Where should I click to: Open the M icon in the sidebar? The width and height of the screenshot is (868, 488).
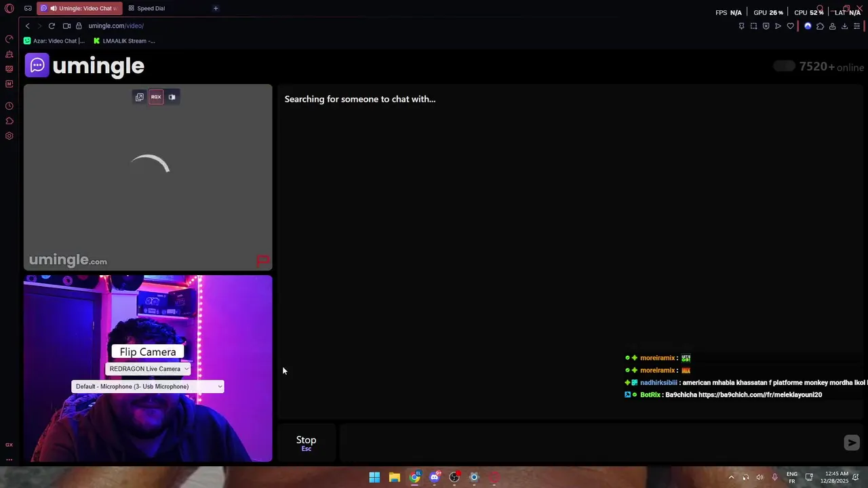pyautogui.click(x=9, y=84)
